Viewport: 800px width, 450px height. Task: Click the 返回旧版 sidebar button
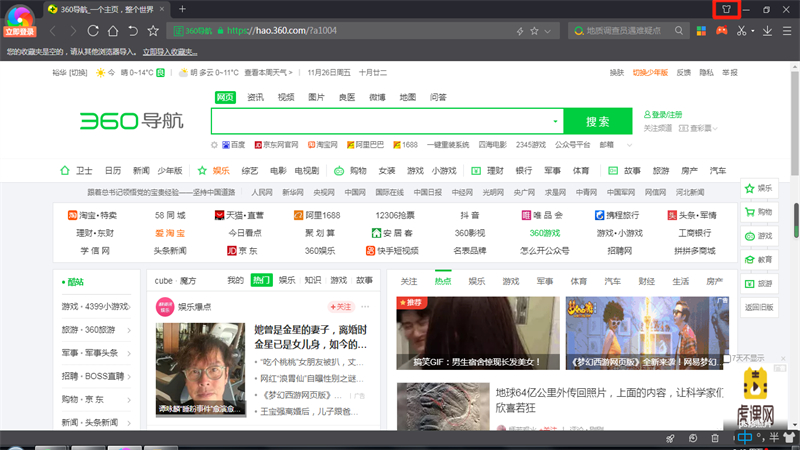(x=759, y=307)
